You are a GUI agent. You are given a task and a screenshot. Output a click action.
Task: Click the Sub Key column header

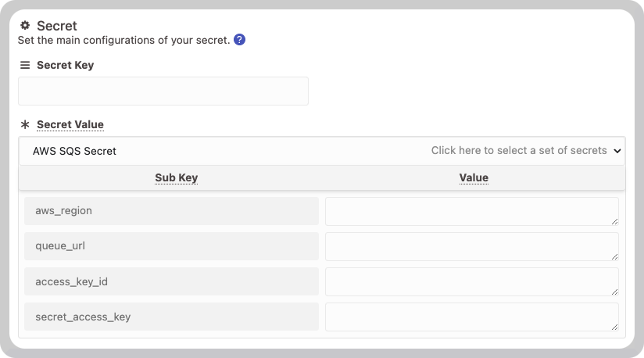(x=176, y=177)
